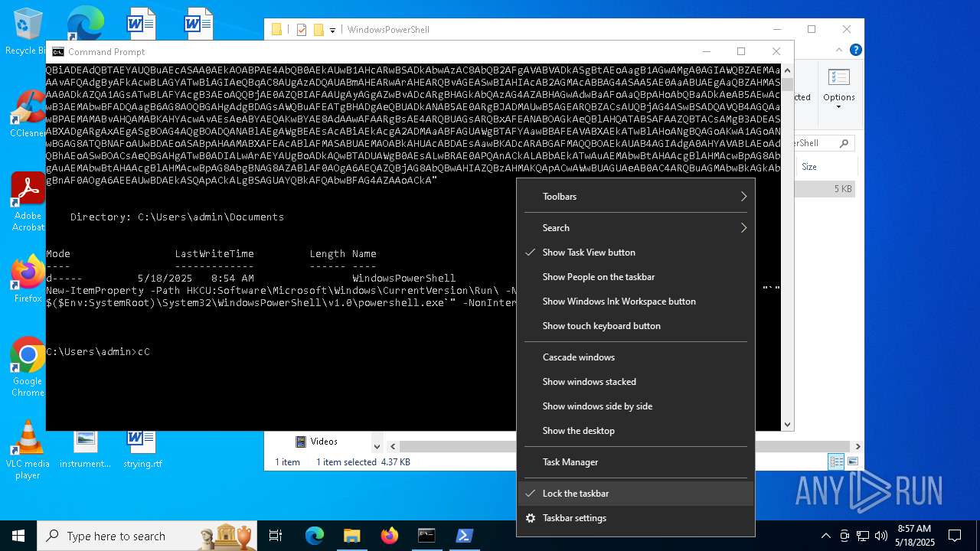980x551 pixels.
Task: Click Explorer horizontal scrollbar left arrow
Action: [393, 446]
